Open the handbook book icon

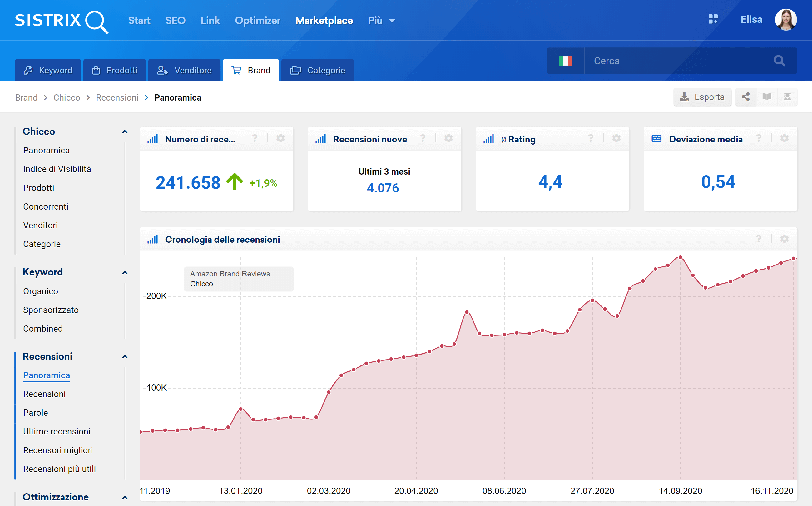click(766, 97)
